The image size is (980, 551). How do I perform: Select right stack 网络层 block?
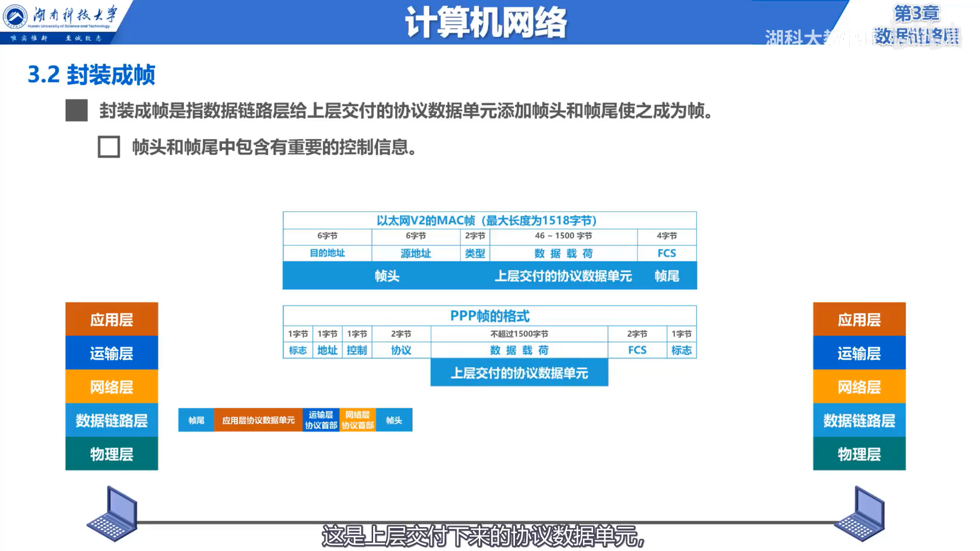click(x=860, y=387)
